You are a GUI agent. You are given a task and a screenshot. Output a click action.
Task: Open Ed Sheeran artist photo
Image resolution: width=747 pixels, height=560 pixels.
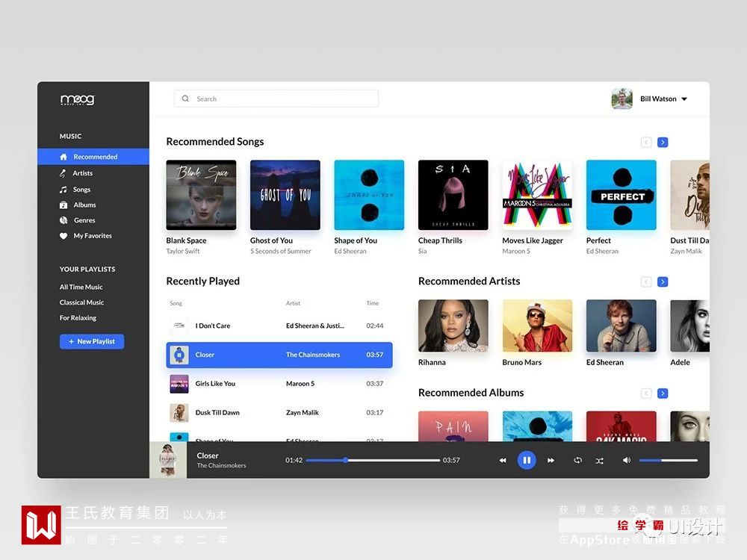[622, 326]
